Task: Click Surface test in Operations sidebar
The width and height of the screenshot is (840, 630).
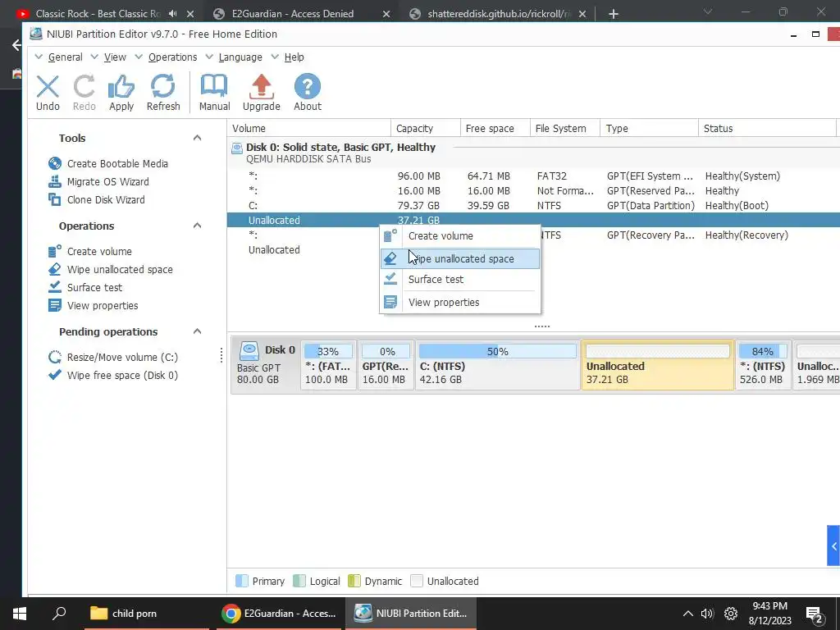Action: [85, 288]
